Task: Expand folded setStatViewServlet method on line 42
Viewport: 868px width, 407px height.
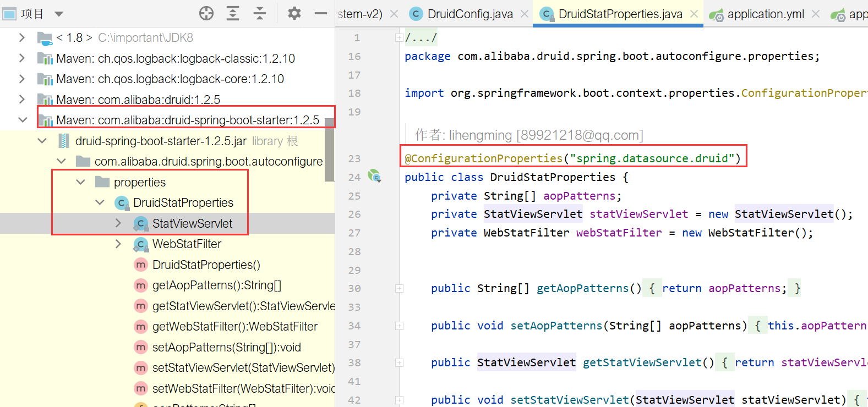Action: tap(399, 400)
